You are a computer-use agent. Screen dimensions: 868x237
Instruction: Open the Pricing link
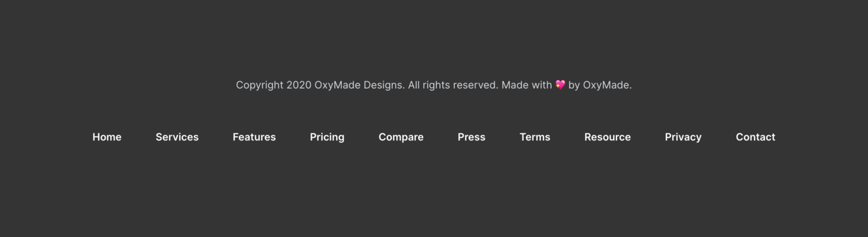(327, 137)
